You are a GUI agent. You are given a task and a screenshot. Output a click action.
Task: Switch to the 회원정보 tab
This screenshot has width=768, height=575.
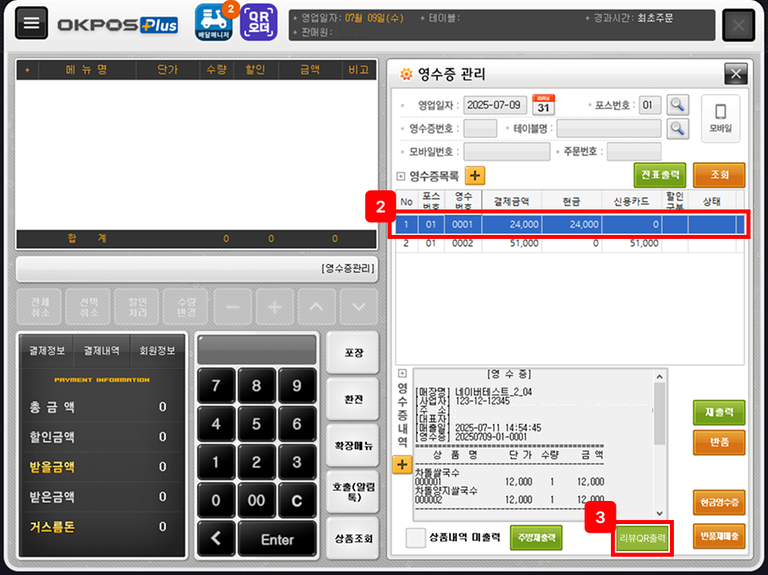155,350
